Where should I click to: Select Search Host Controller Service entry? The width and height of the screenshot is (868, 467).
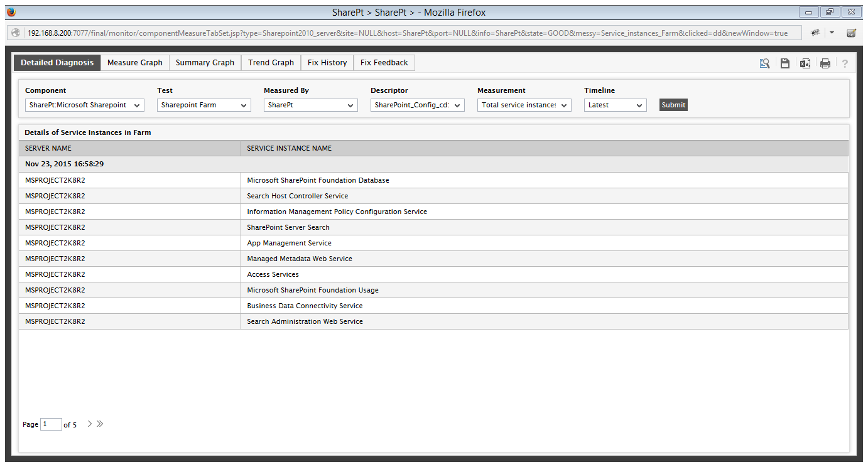[297, 196]
